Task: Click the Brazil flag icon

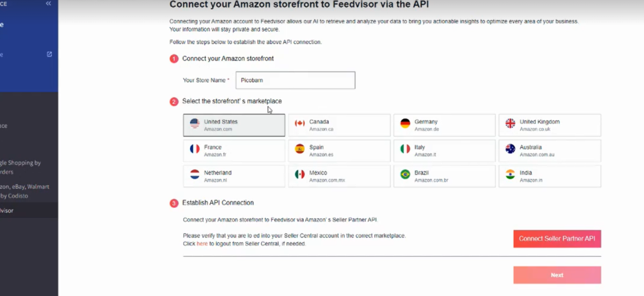Action: (x=405, y=175)
